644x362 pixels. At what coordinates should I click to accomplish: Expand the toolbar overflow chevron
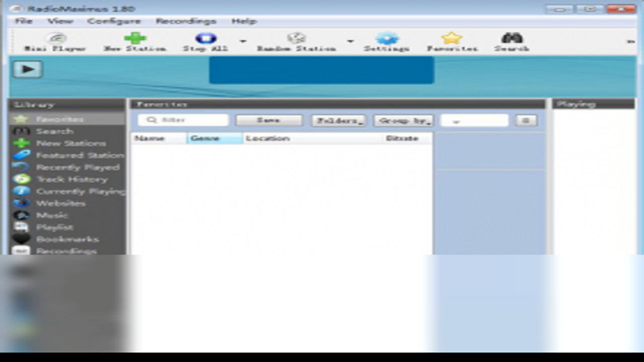(630, 42)
